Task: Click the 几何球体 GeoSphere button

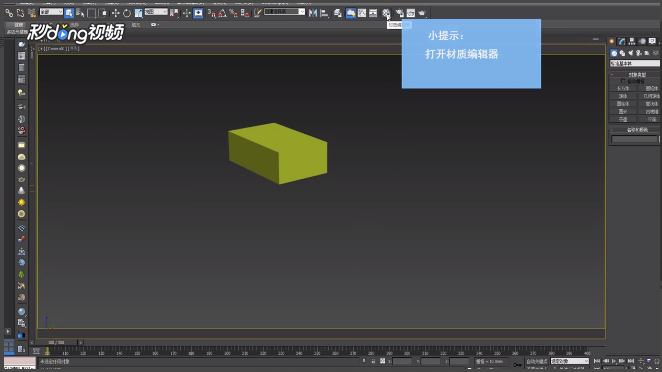Action: click(650, 96)
